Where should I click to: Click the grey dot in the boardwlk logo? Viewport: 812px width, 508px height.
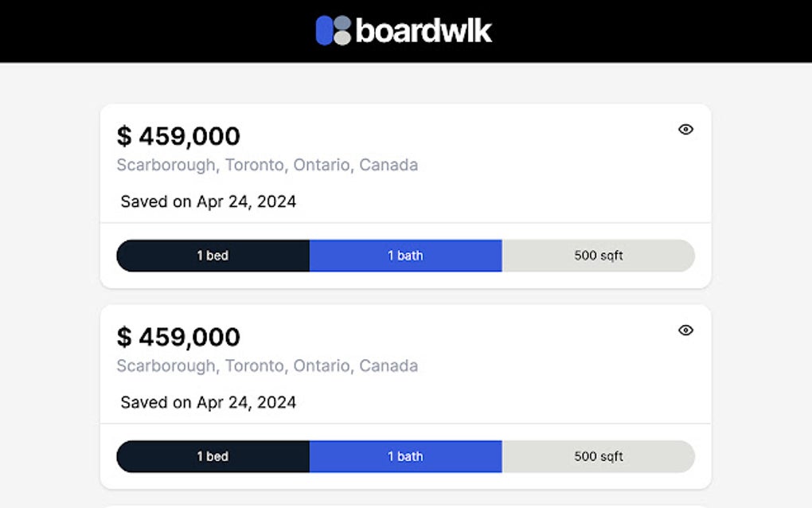(x=342, y=37)
